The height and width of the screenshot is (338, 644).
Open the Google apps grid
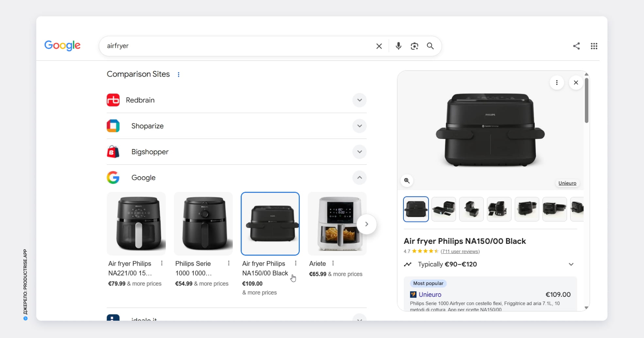594,46
